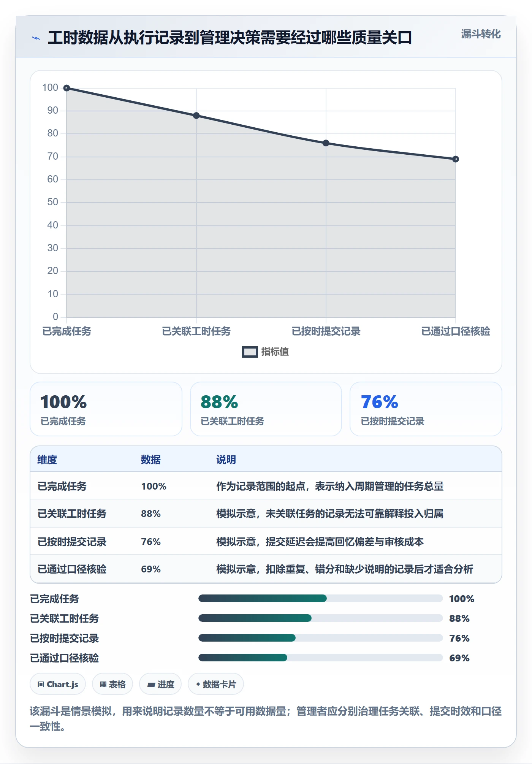Click the 76% value beside progress bar

point(459,638)
